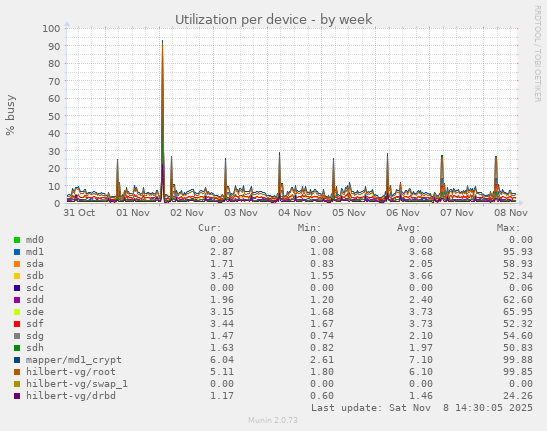Image resolution: width=547 pixels, height=431 pixels.
Task: Click the sdb yellow color swatch
Action: pyautogui.click(x=17, y=276)
